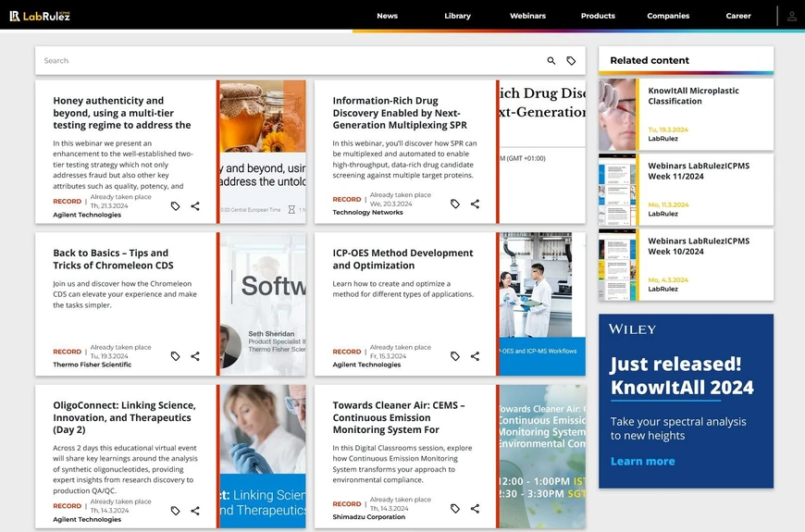The width and height of the screenshot is (805, 532).
Task: Open the user account icon
Action: click(x=792, y=16)
